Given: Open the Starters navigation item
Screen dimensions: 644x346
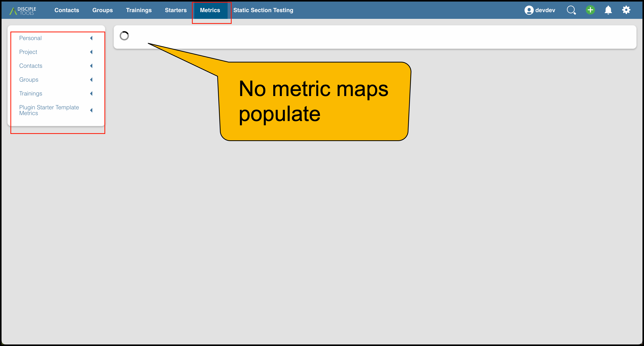Looking at the screenshot, I should (x=176, y=10).
